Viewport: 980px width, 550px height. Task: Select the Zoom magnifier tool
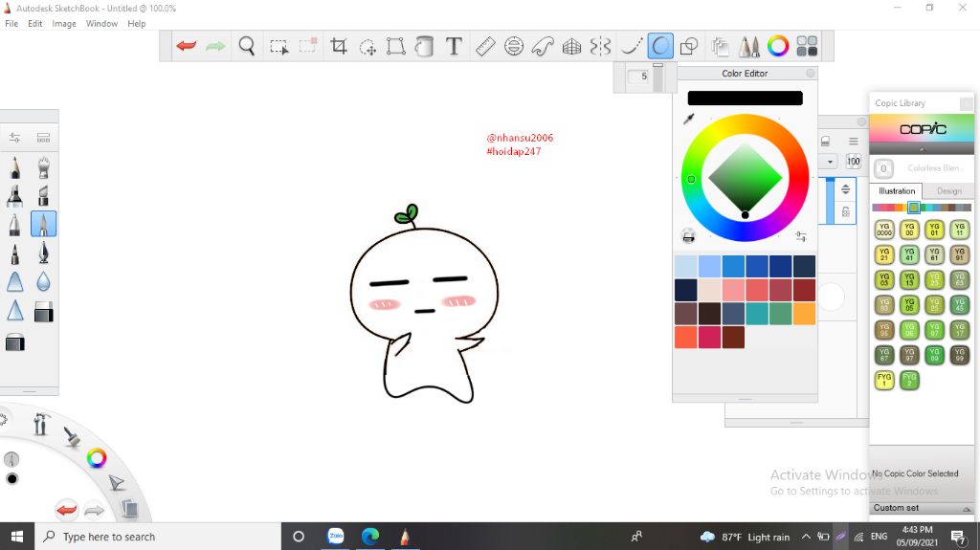[x=247, y=46]
